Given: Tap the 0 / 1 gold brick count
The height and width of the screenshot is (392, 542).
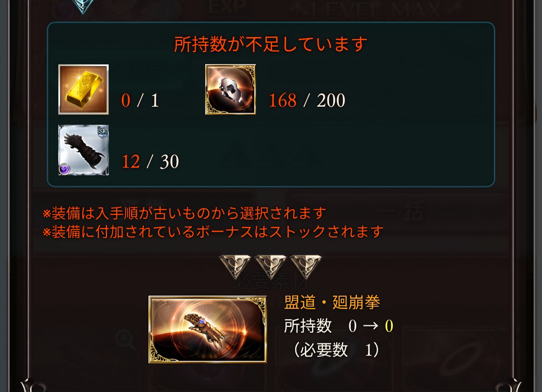Looking at the screenshot, I should (x=140, y=100).
